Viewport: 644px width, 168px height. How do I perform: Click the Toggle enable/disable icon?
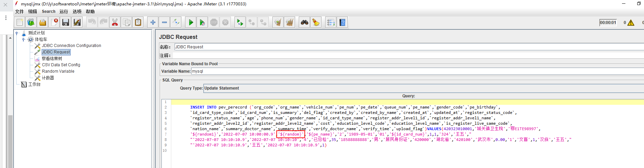coord(176,22)
